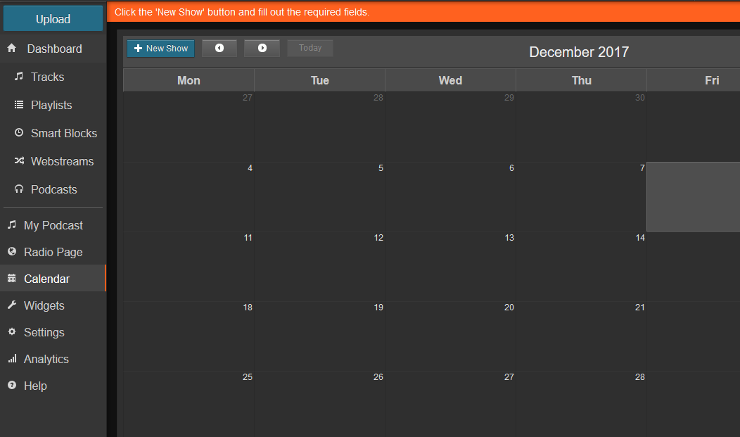Open Widgets from sidebar
The height and width of the screenshot is (437, 740).
pyautogui.click(x=44, y=305)
